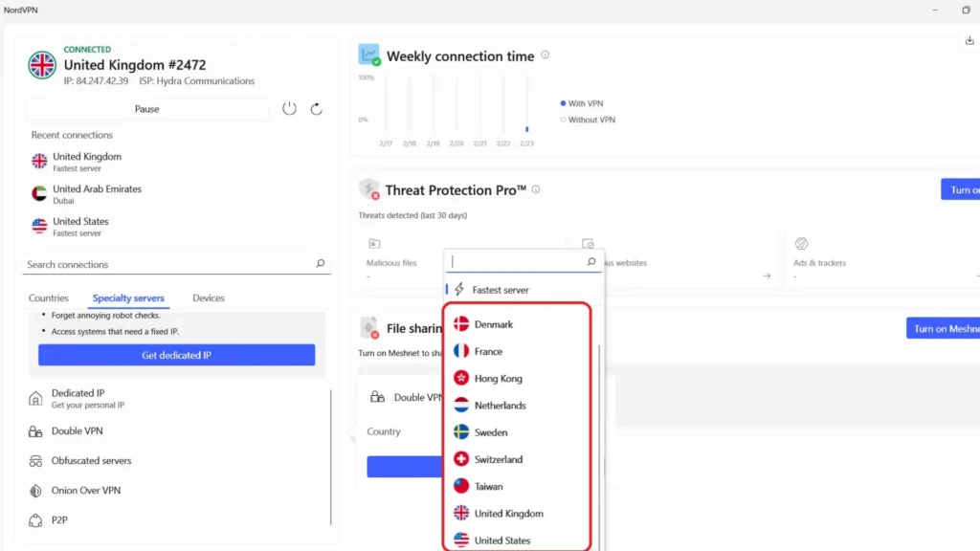Reconnect to recent United Kingdom fastest server

tap(177, 162)
